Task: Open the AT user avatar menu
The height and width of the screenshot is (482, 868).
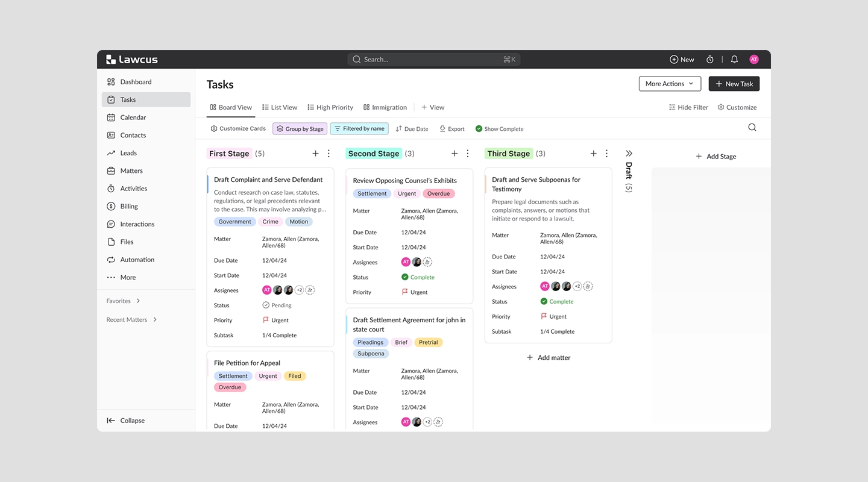Action: [x=754, y=60]
